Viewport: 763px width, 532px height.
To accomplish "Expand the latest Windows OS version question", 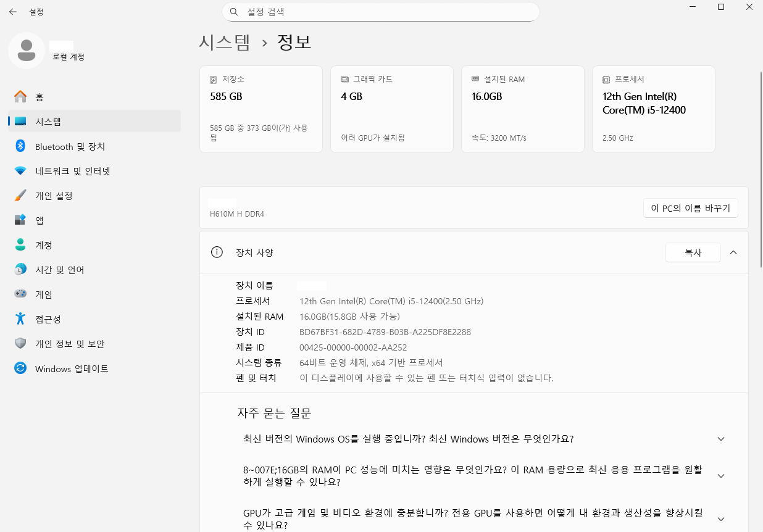I will [x=720, y=439].
